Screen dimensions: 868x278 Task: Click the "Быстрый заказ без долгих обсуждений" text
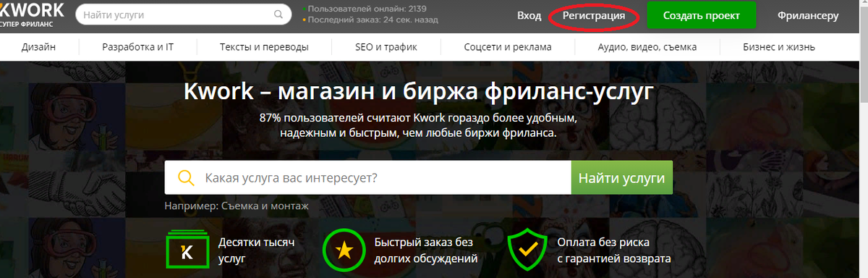[426, 250]
